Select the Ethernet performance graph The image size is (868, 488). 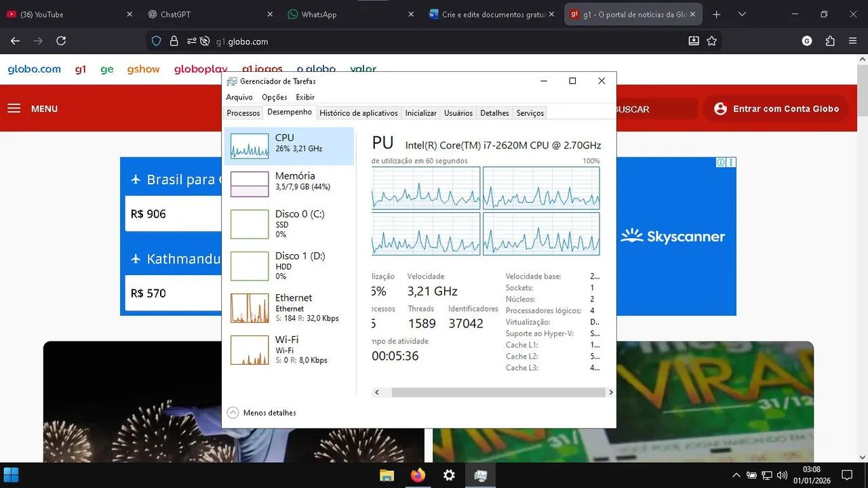click(x=285, y=307)
